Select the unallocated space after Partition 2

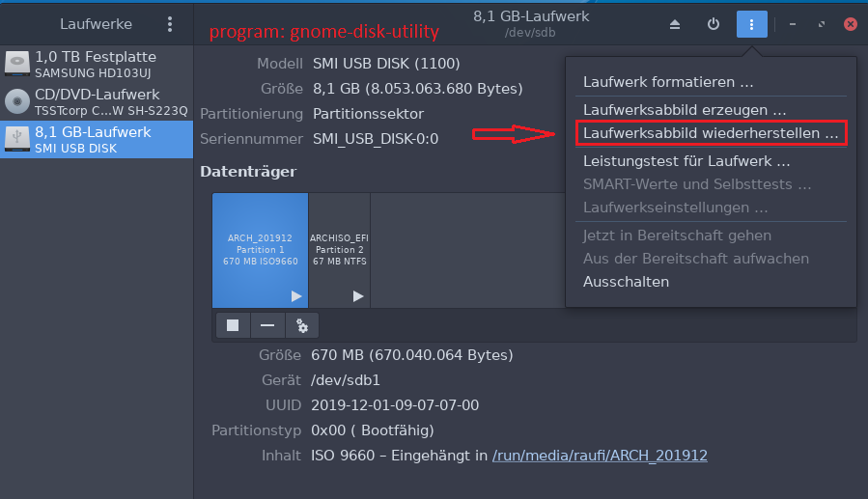coord(467,250)
